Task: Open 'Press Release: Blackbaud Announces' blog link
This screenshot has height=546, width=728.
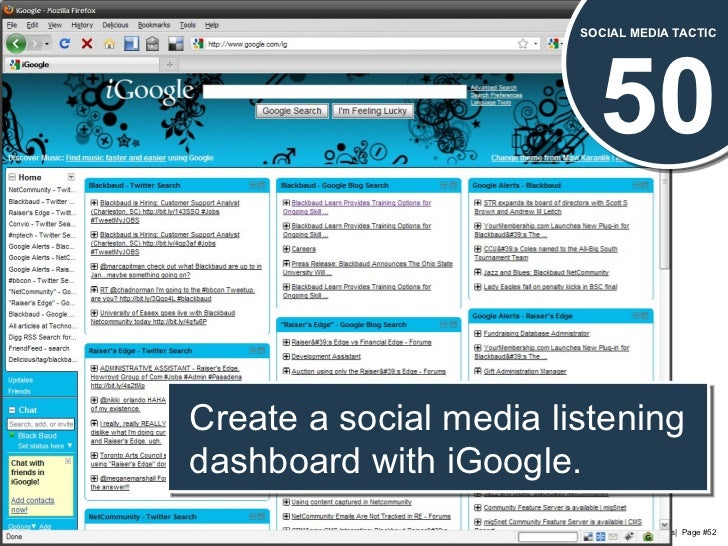Action: point(368,268)
